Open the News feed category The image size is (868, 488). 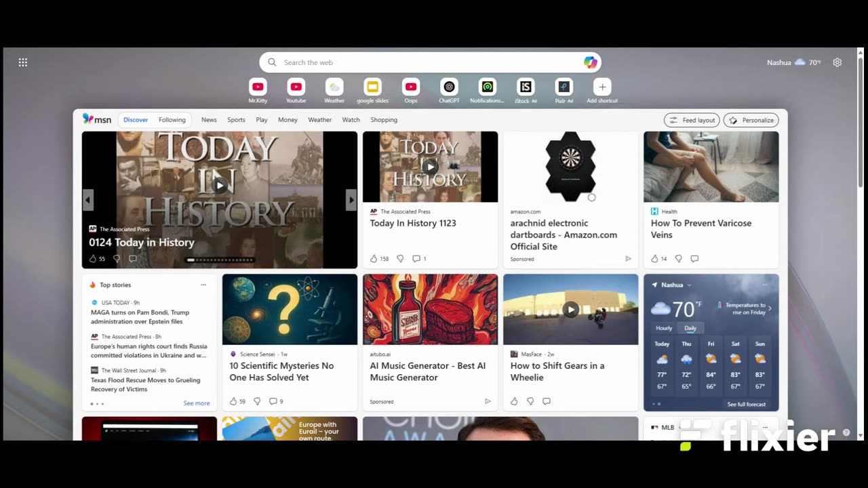pyautogui.click(x=209, y=120)
